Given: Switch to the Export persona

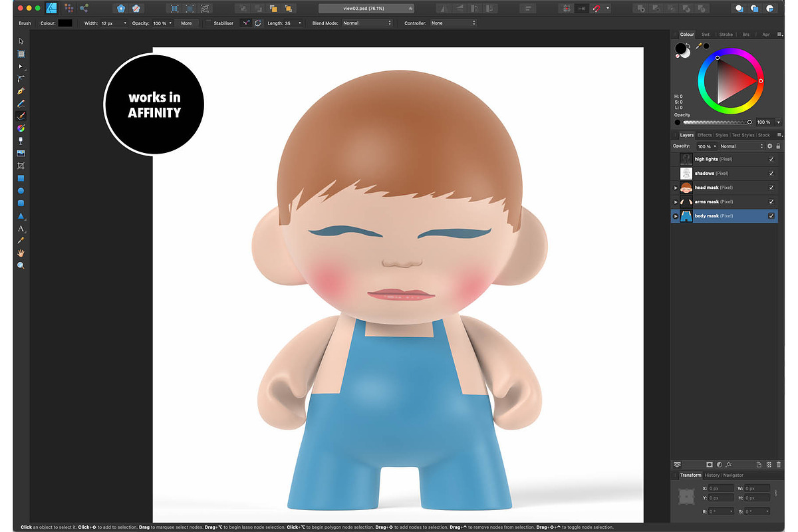Looking at the screenshot, I should 84,9.
